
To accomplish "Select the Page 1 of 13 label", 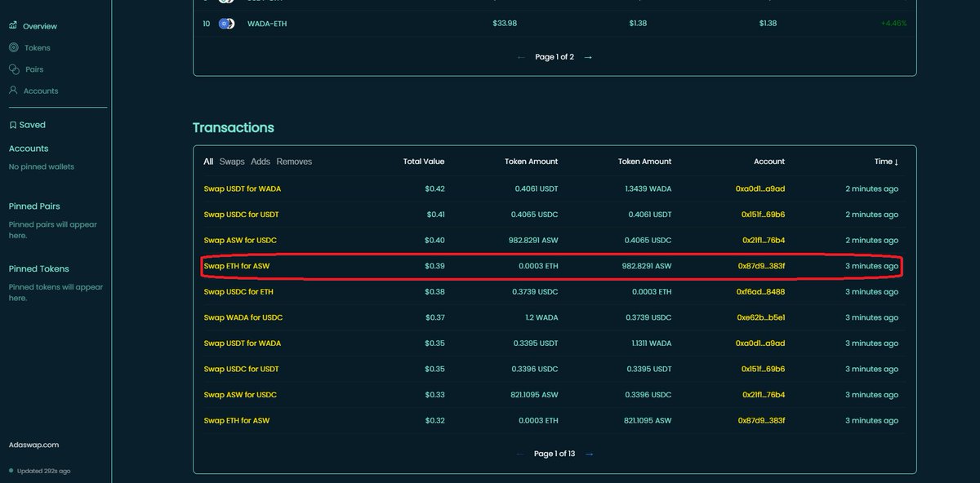I will click(555, 454).
